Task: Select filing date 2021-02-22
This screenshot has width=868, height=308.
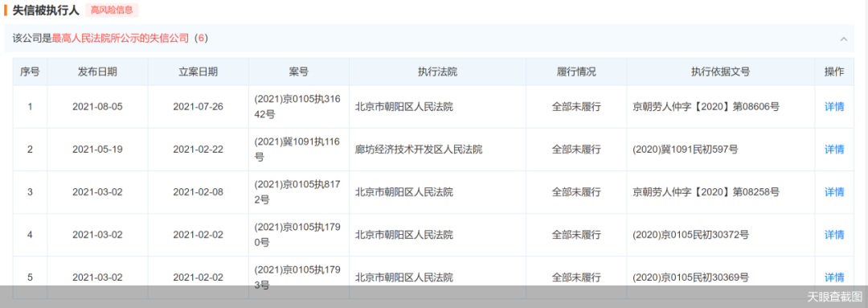Action: click(199, 150)
